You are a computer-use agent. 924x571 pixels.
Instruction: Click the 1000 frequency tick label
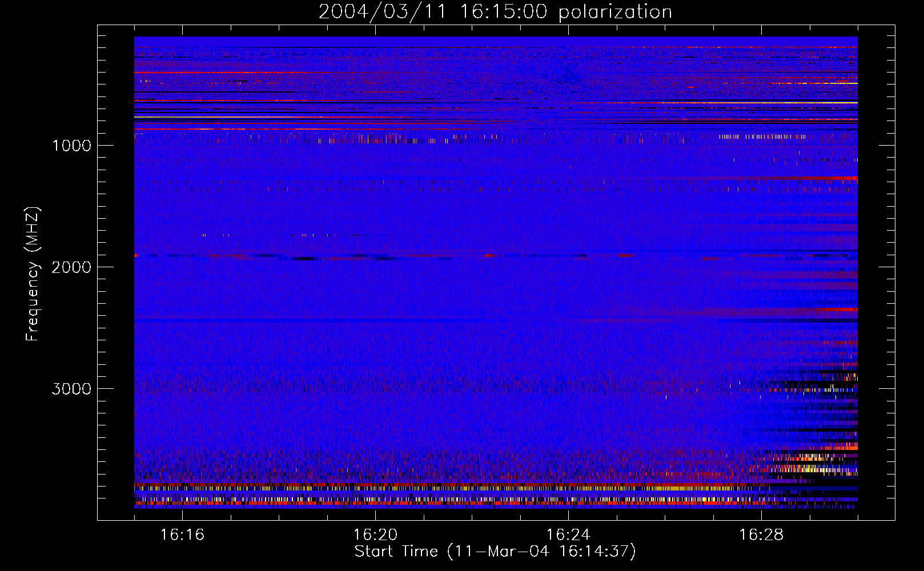pos(71,146)
